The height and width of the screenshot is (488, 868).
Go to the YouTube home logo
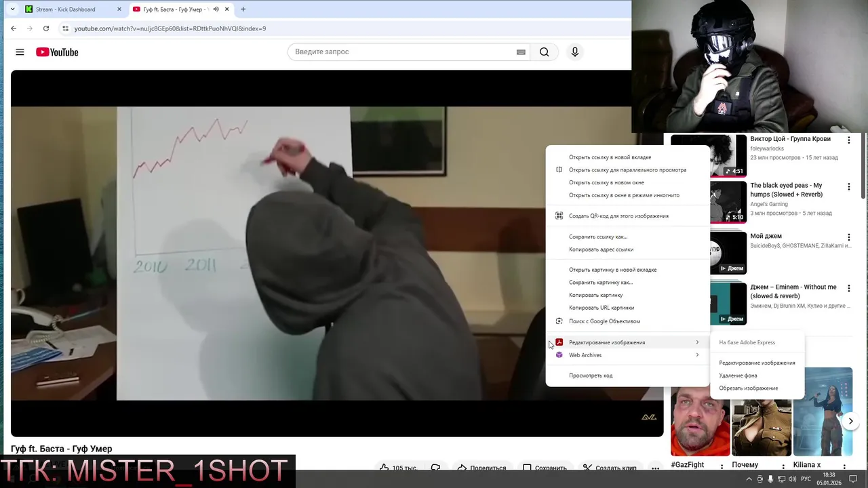(57, 52)
